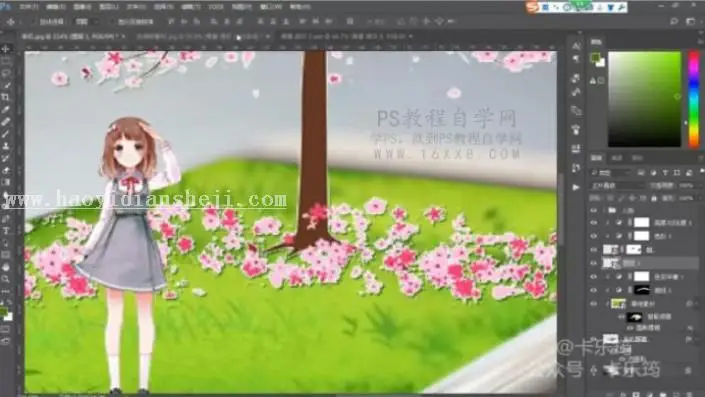Click the lock position icon in Layers

click(633, 198)
